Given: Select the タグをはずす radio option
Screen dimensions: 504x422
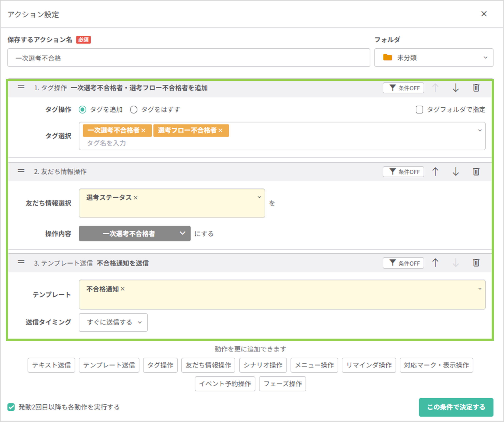Looking at the screenshot, I should pos(134,110).
